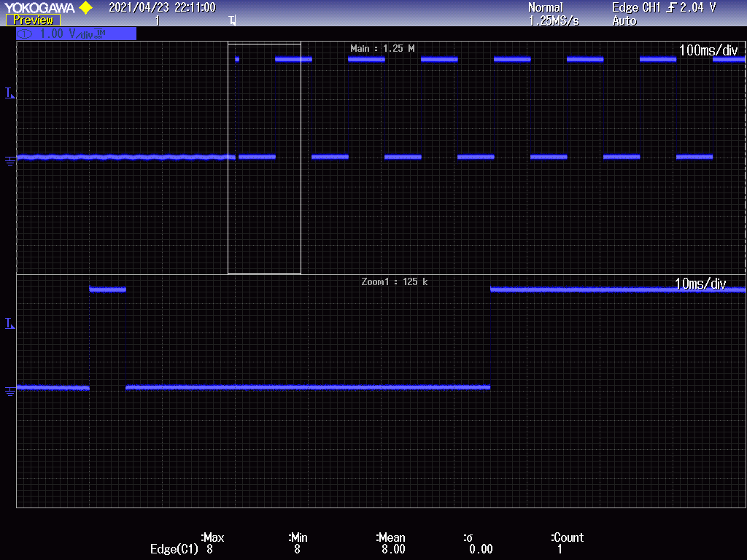Click the :σ standard deviation column header
Viewport: 747px width, 560px height.
[x=468, y=537]
